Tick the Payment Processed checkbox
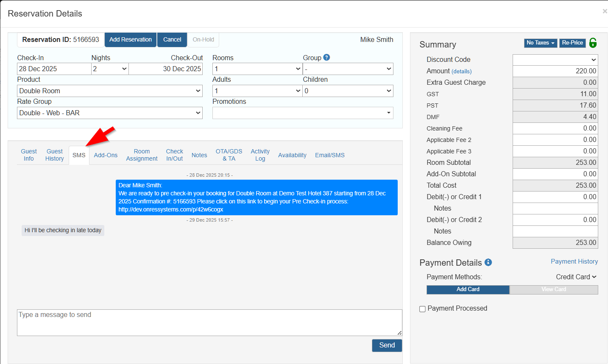608x364 pixels. [422, 309]
